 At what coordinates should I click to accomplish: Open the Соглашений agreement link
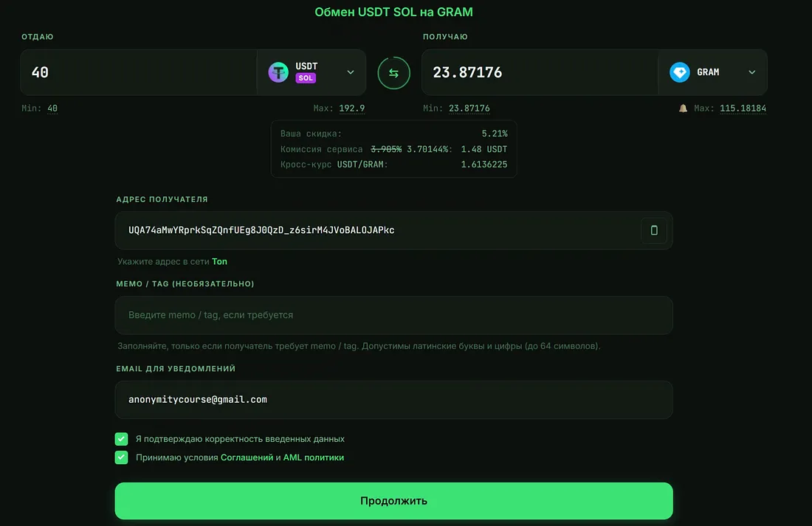point(247,457)
